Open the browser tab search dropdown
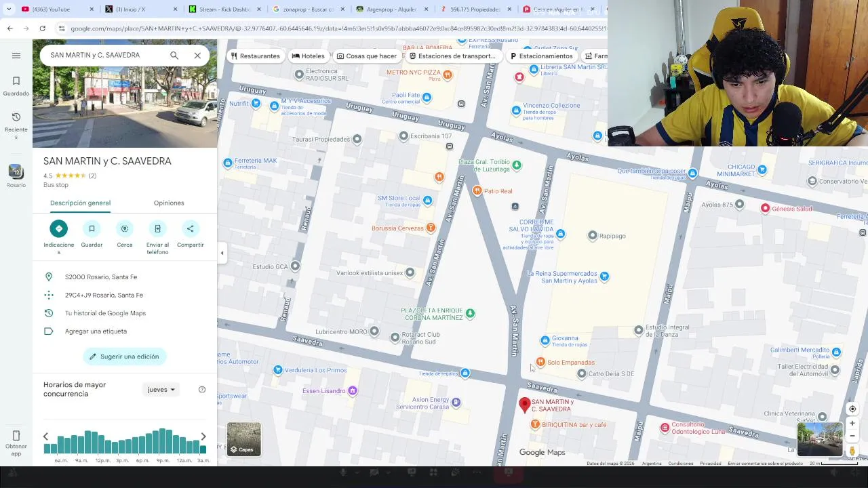 (x=8, y=9)
